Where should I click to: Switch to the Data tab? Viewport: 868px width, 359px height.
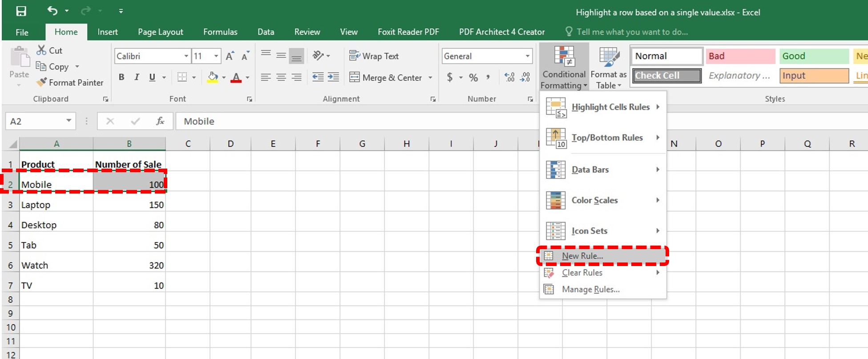coord(266,32)
